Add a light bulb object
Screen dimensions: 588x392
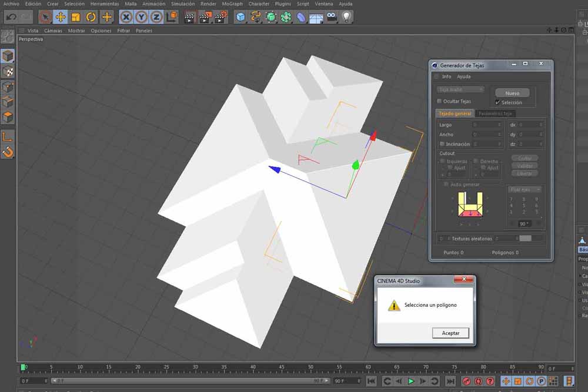click(347, 17)
